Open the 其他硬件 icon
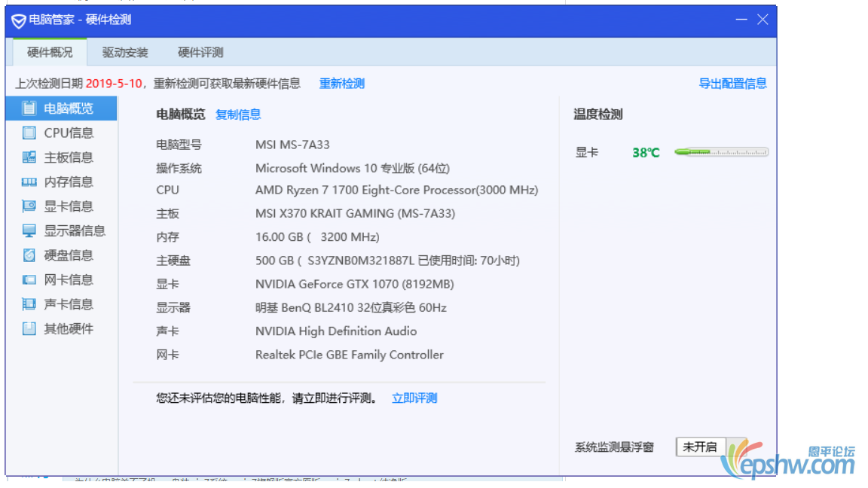The width and height of the screenshot is (868, 488). click(x=29, y=328)
